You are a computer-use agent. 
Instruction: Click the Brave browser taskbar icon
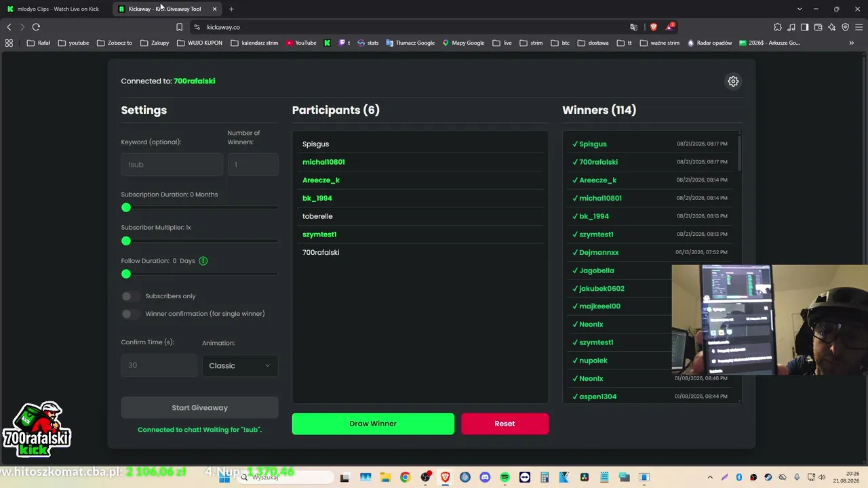pyautogui.click(x=445, y=477)
